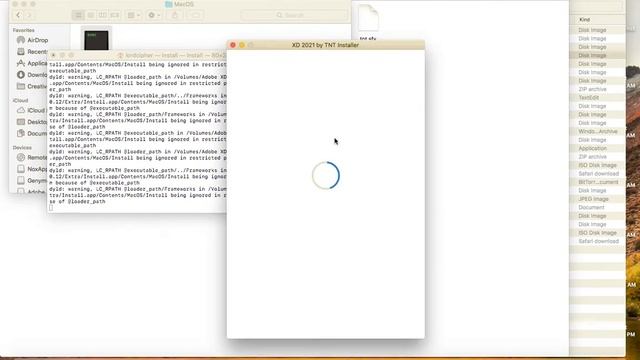This screenshot has height=360, width=640.
Task: Open the Creative folder in Finder sidebar
Action: (x=32, y=86)
